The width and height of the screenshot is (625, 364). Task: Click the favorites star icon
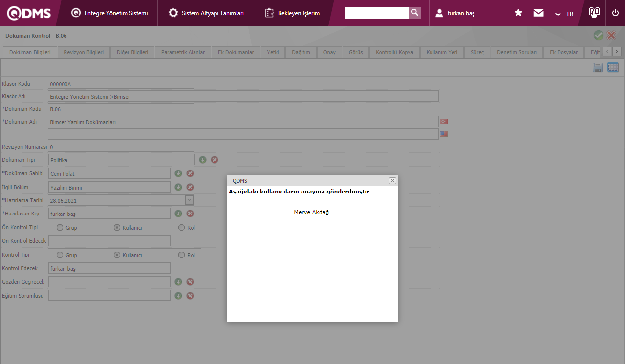(518, 13)
